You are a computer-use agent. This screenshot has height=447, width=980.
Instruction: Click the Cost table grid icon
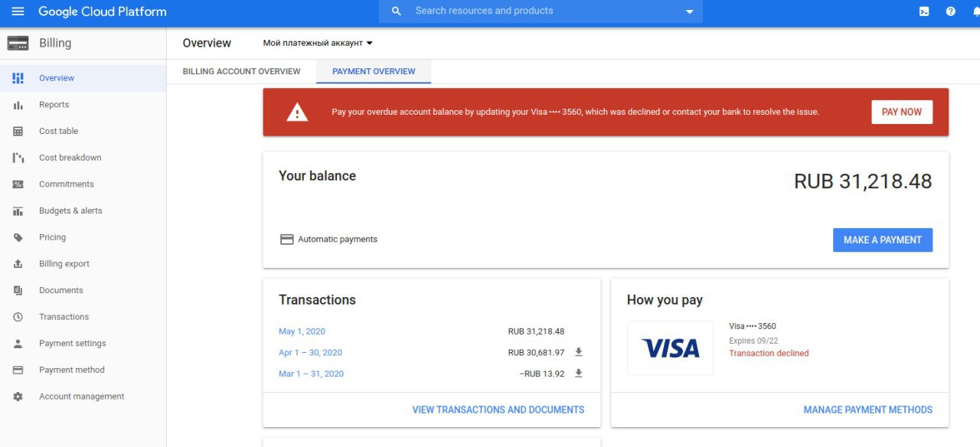pos(18,132)
